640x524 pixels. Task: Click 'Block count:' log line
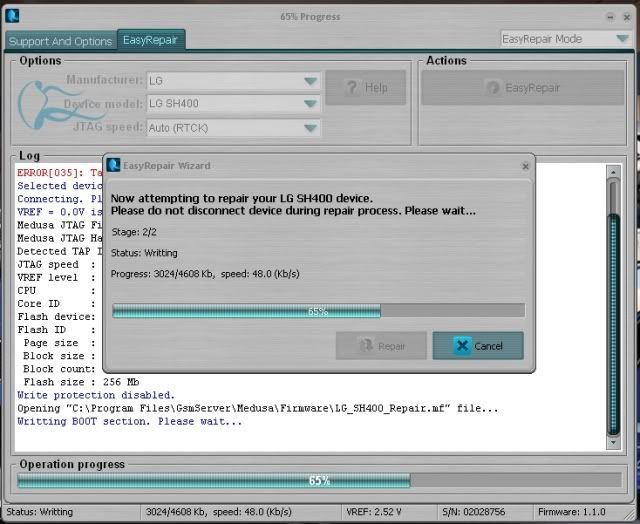tap(59, 369)
